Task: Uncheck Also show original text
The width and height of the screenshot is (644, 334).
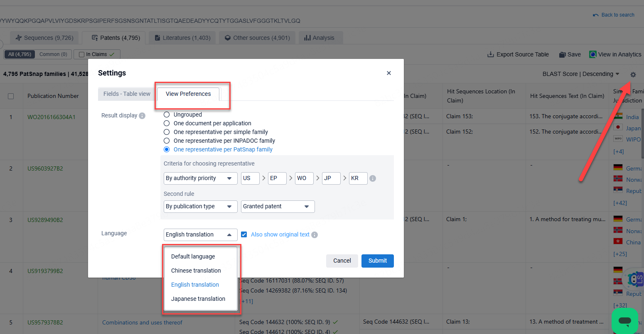Action: [244, 234]
